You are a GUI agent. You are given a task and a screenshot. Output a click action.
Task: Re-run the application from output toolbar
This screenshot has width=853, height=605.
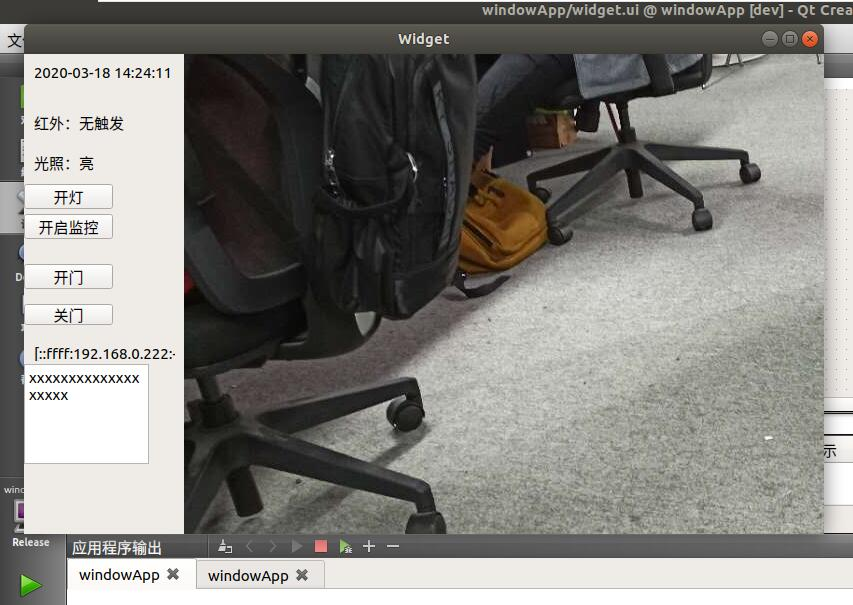[296, 546]
